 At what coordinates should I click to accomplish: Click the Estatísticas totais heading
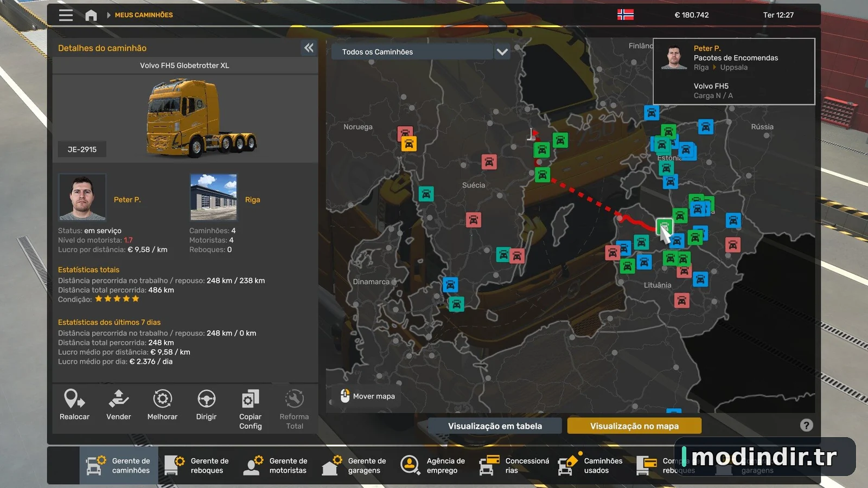pyautogui.click(x=88, y=269)
